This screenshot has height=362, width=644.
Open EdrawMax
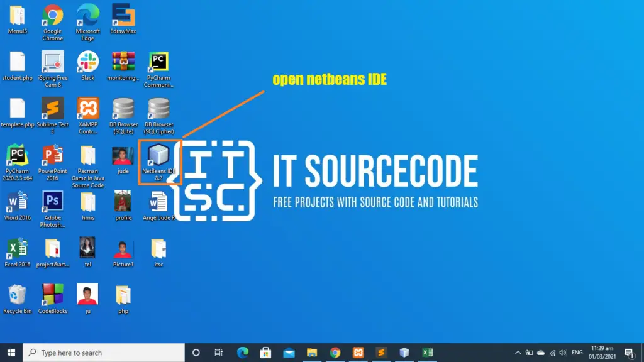[123, 18]
